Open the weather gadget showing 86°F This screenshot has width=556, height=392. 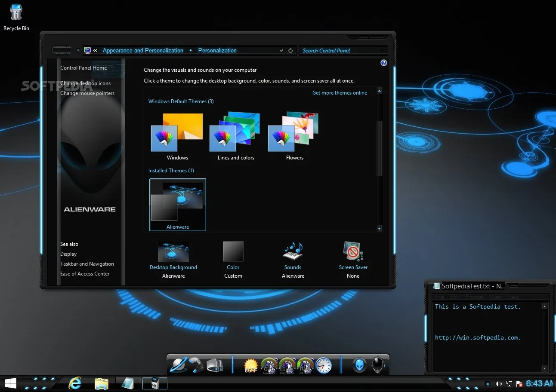click(252, 364)
